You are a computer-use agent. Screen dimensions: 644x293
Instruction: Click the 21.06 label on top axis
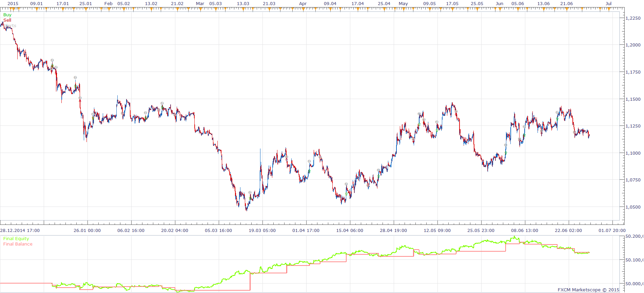pos(567,4)
